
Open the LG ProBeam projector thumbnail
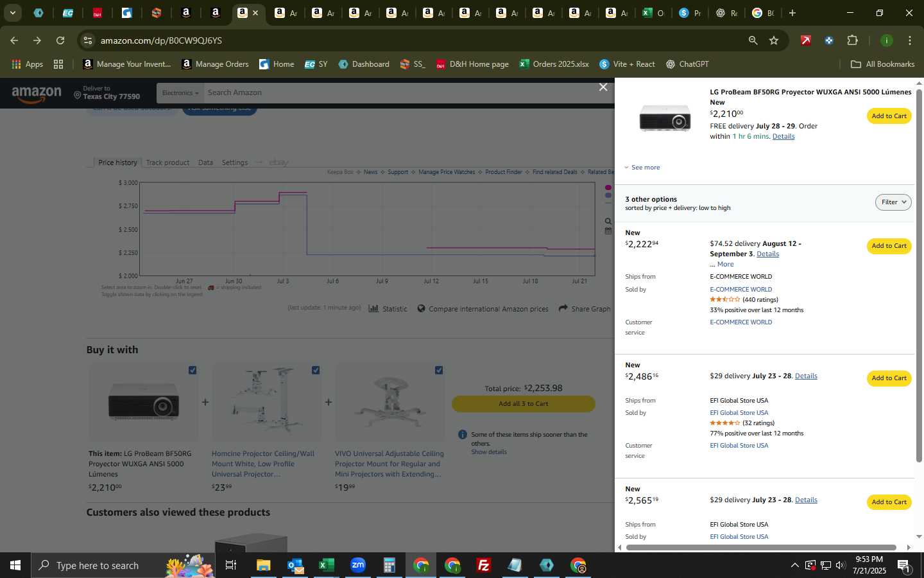[x=665, y=119]
